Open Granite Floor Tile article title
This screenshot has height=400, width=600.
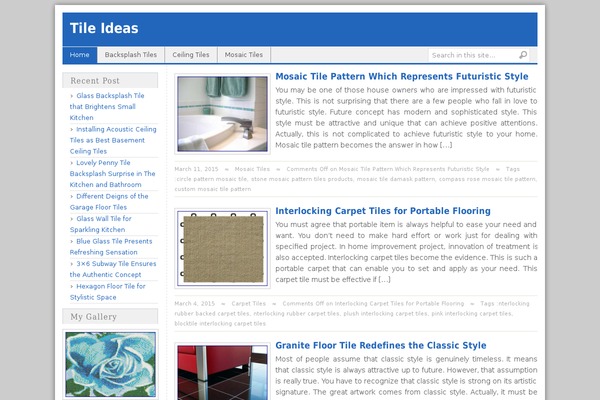381,345
